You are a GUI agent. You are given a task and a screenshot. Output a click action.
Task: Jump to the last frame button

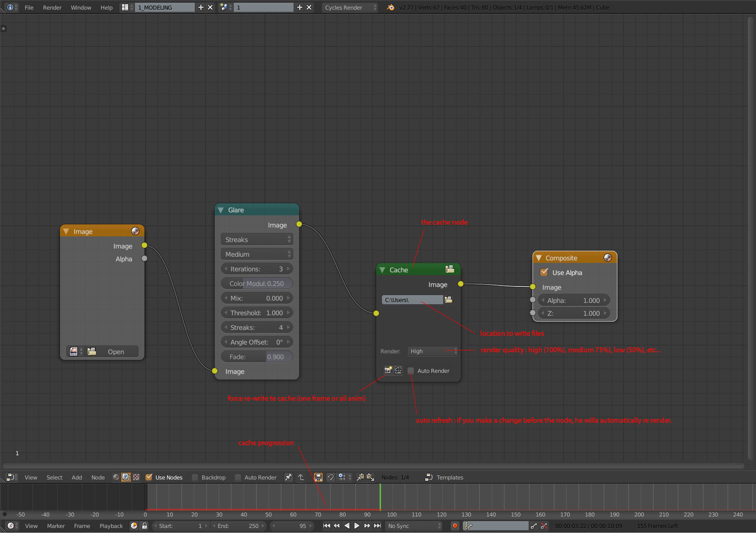(x=377, y=526)
